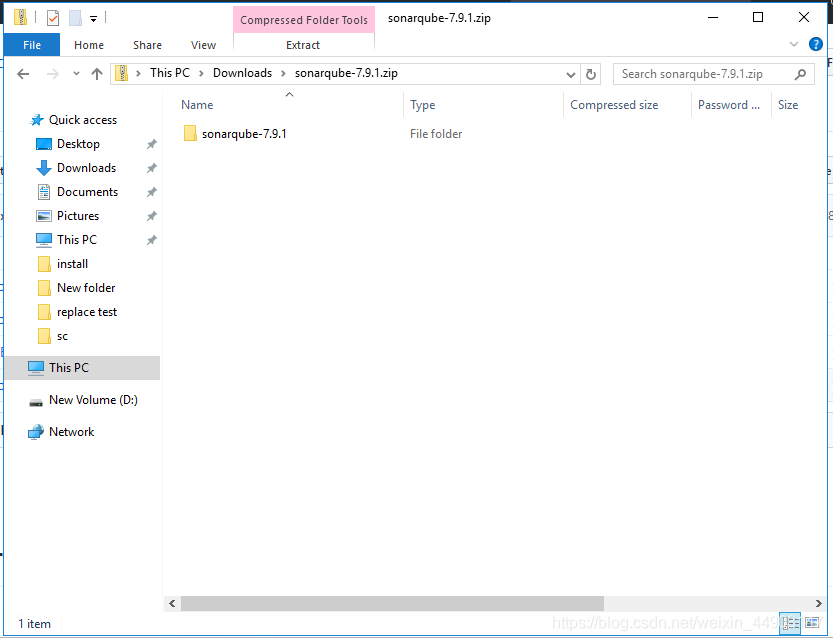
Task: Go up one level with Up arrow
Action: coord(97,74)
